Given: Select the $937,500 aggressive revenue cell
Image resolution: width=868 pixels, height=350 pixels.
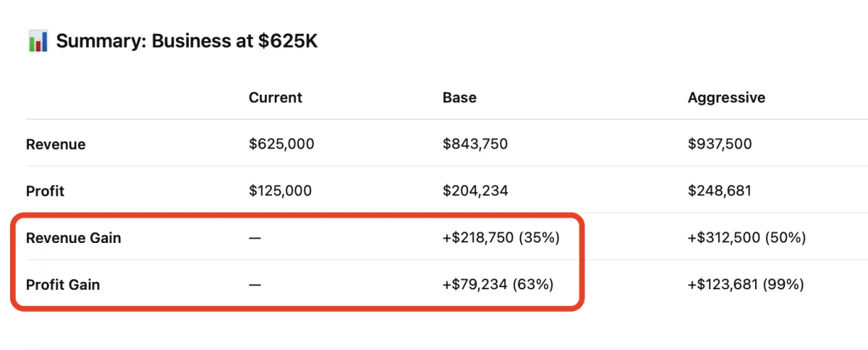Looking at the screenshot, I should [x=720, y=145].
